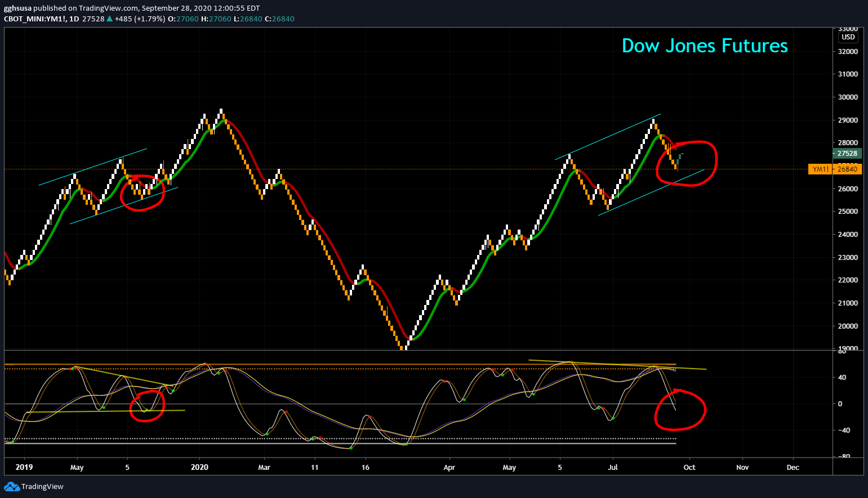Click the 26840 last price label
This screenshot has height=498, width=868.
point(848,169)
